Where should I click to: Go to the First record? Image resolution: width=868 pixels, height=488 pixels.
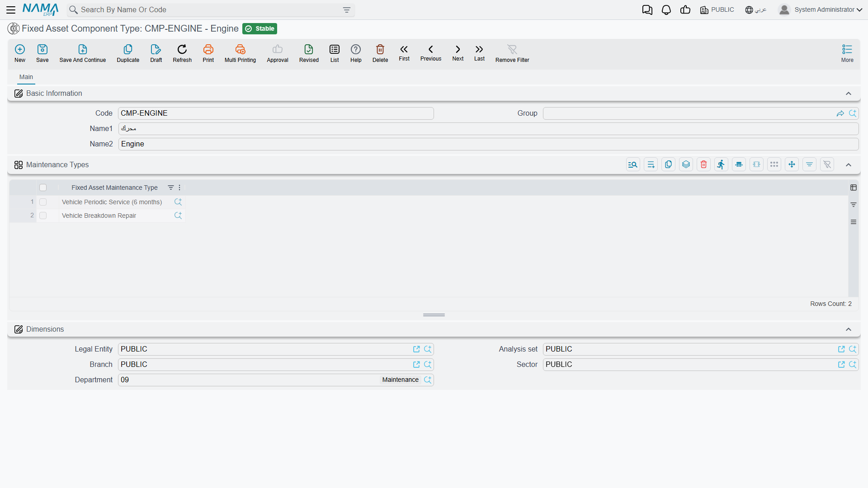click(x=404, y=53)
